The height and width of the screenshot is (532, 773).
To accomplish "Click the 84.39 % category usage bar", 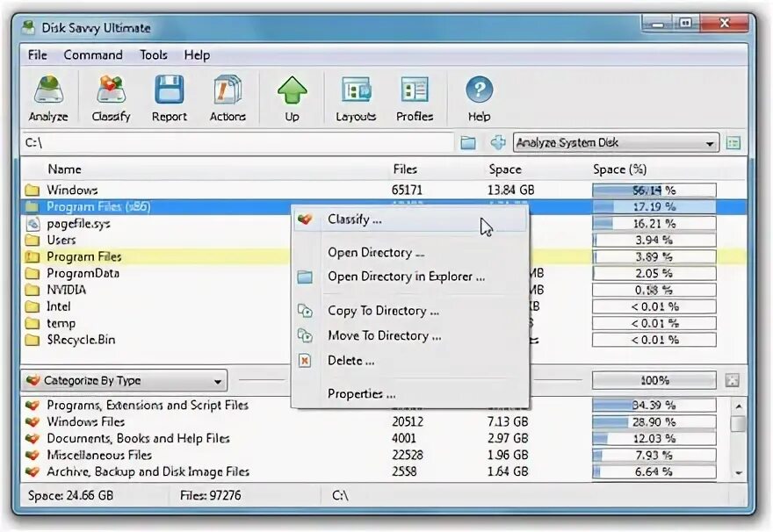I will (x=654, y=405).
